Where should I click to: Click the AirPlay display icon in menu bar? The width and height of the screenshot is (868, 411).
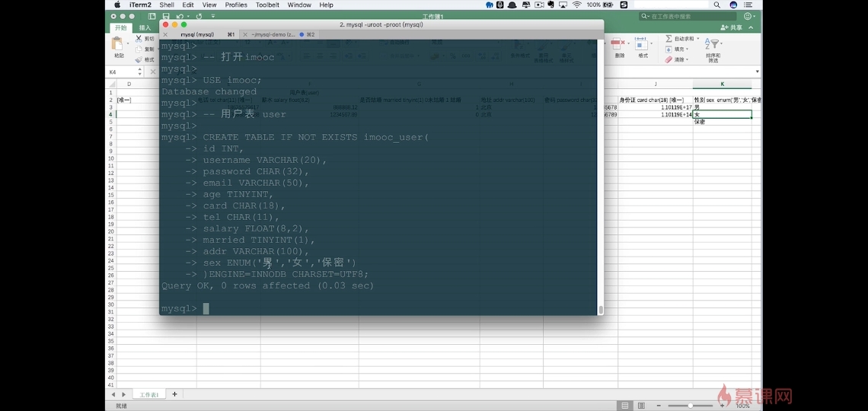click(563, 5)
